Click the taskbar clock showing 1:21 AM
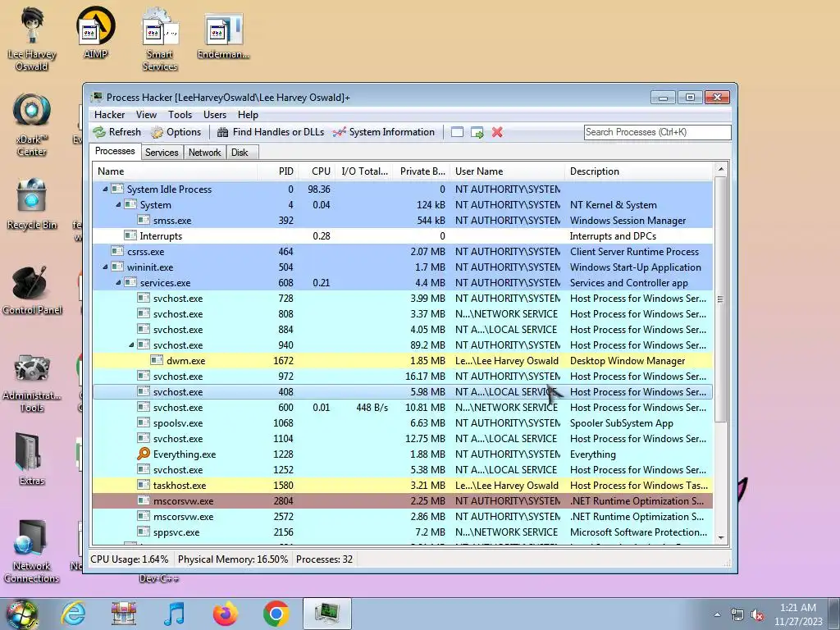 [x=797, y=614]
